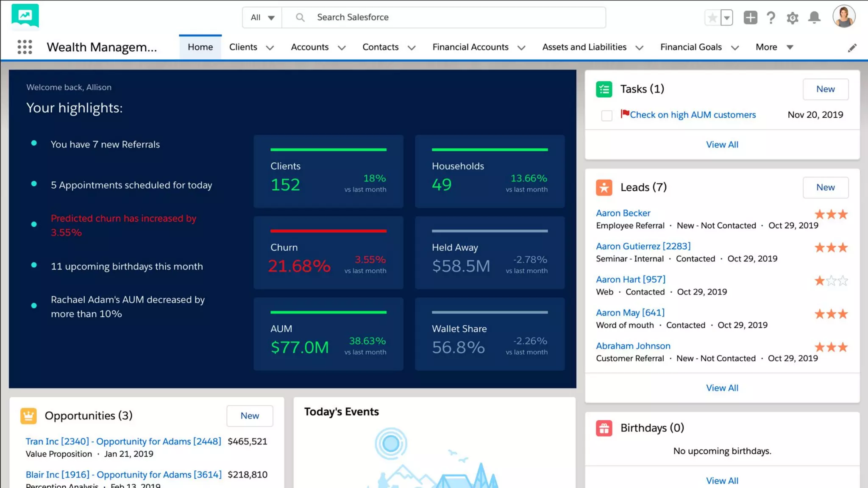Open the All search scope dropdown

[262, 17]
